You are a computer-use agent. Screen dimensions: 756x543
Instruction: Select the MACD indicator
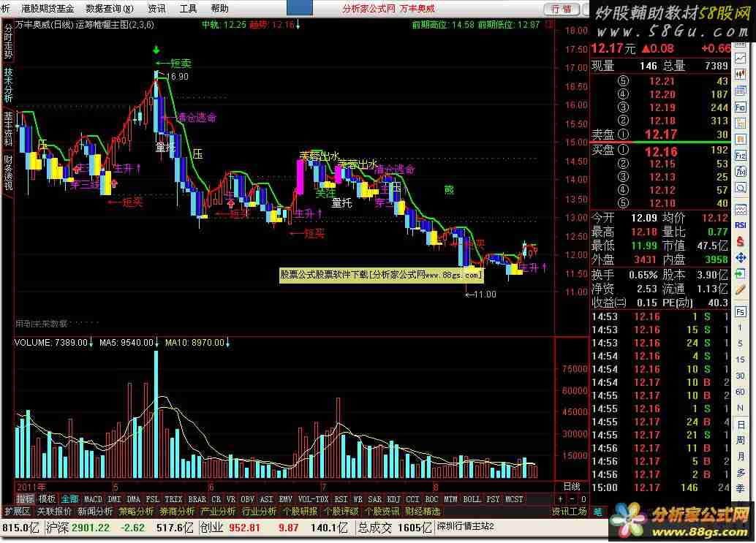tap(93, 499)
